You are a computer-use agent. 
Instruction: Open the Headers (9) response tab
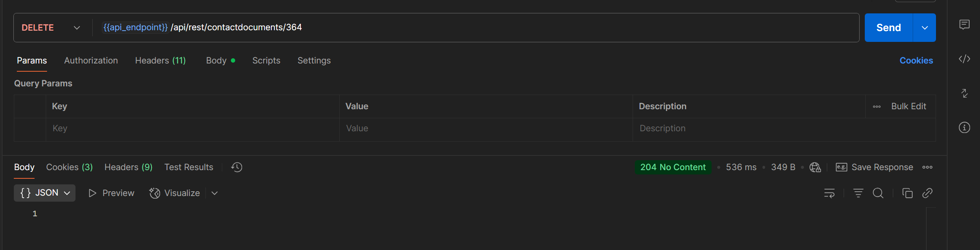(x=129, y=167)
